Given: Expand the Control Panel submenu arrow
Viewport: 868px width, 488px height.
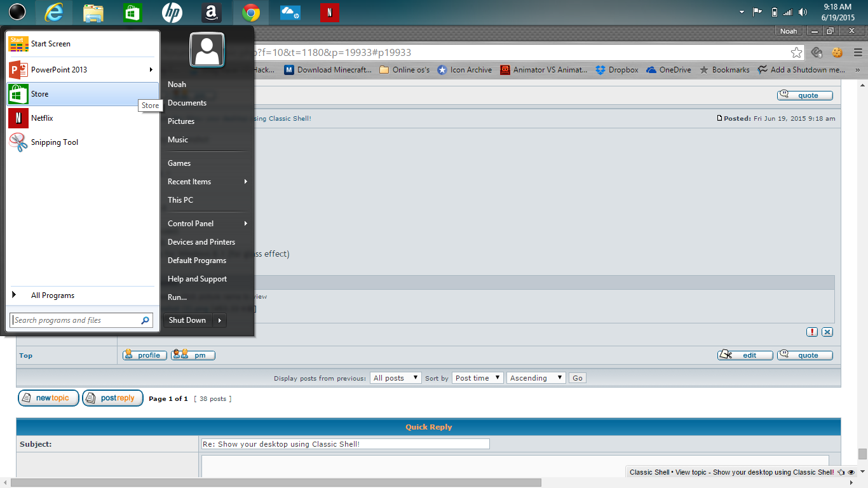Looking at the screenshot, I should 245,224.
